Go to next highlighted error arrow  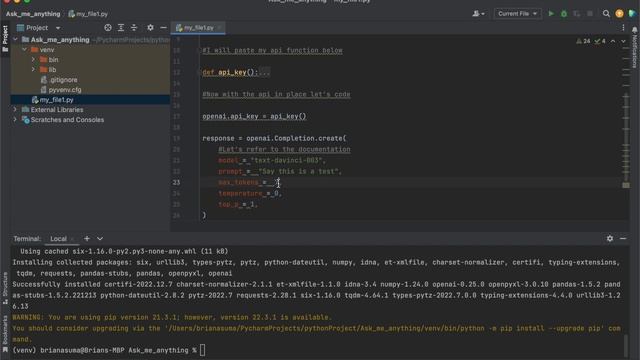pyautogui.click(x=623, y=41)
